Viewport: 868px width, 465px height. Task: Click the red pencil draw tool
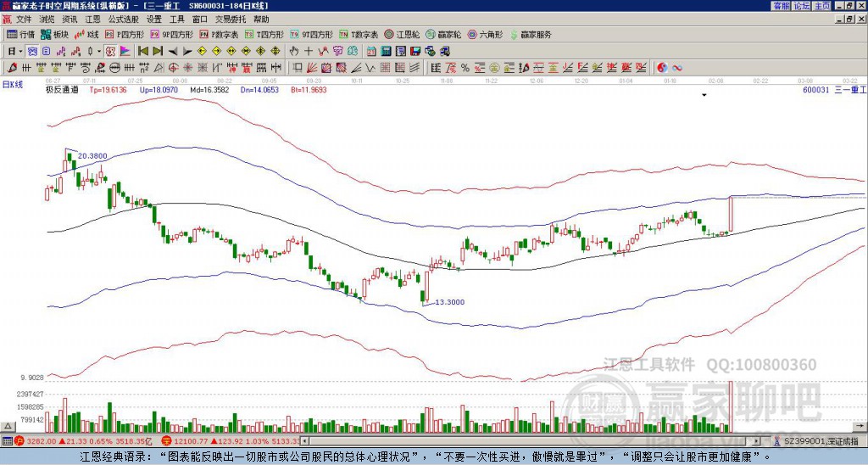click(11, 68)
